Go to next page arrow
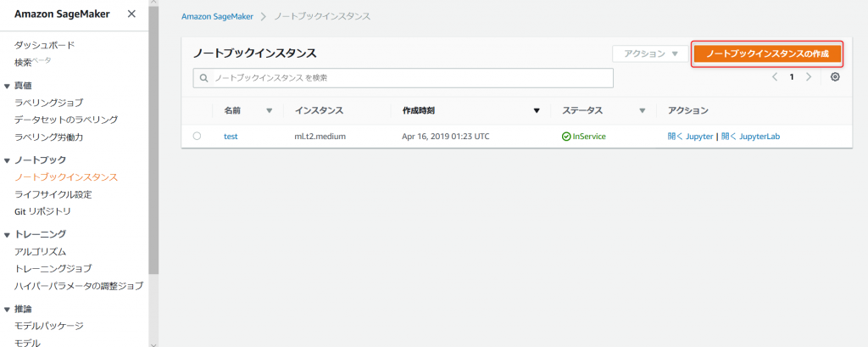 click(808, 77)
